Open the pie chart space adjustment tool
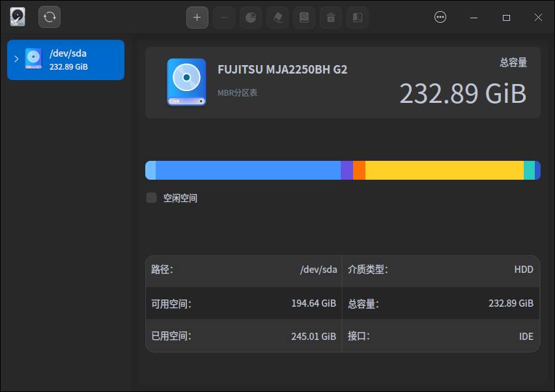555x392 pixels. (x=251, y=18)
